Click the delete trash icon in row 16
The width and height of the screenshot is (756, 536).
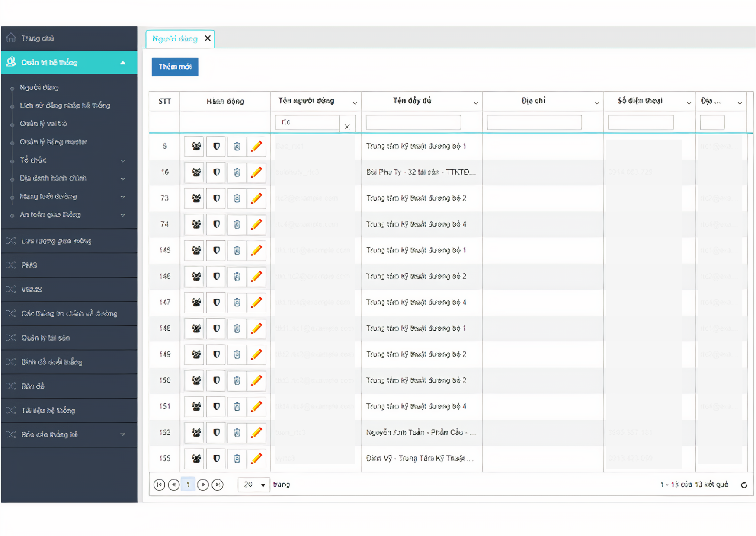point(237,172)
